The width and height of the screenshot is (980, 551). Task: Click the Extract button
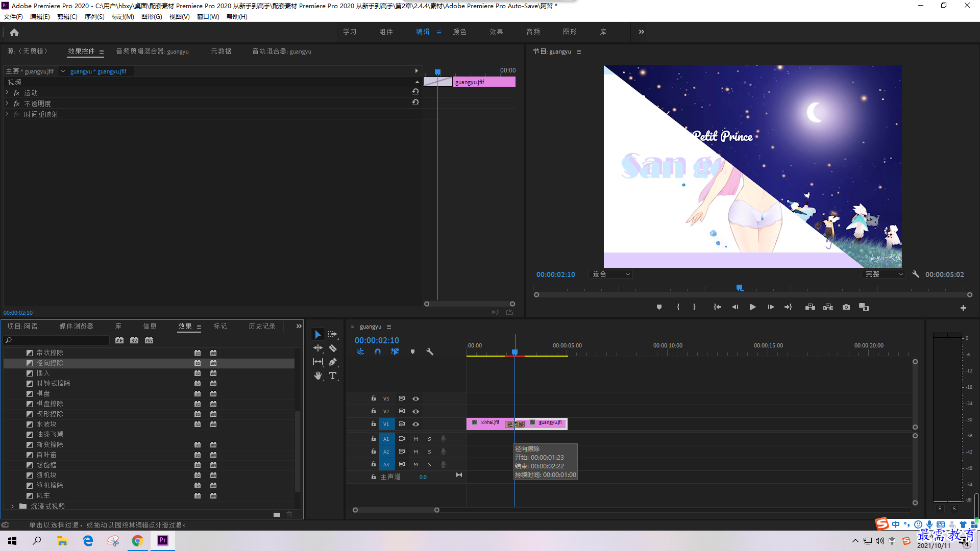828,307
